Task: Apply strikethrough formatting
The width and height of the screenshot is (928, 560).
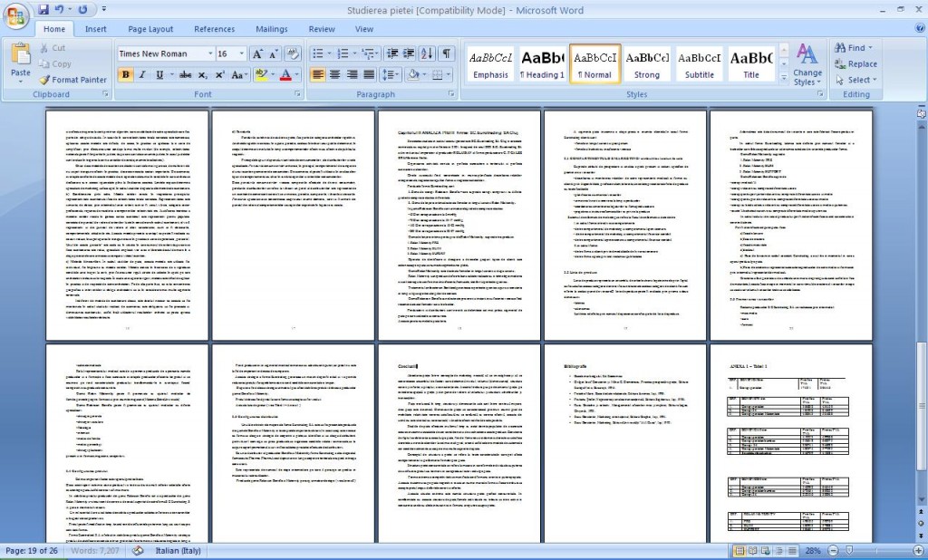Action: point(184,74)
